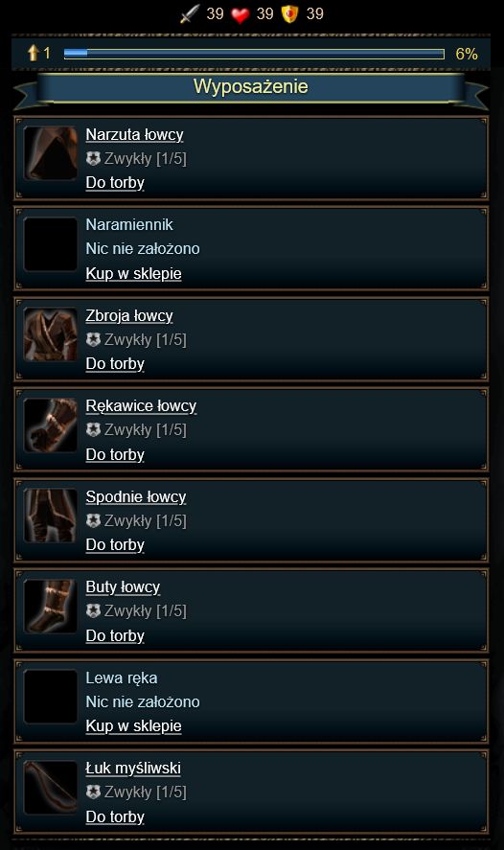
Task: Click Kup w sklepie under Naramiennik
Action: [133, 273]
